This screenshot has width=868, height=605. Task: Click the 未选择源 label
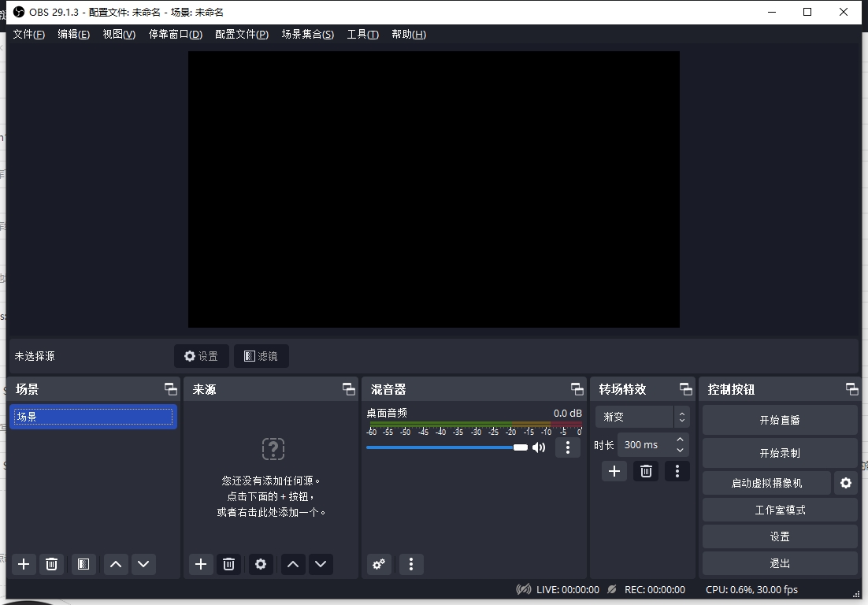tap(35, 356)
